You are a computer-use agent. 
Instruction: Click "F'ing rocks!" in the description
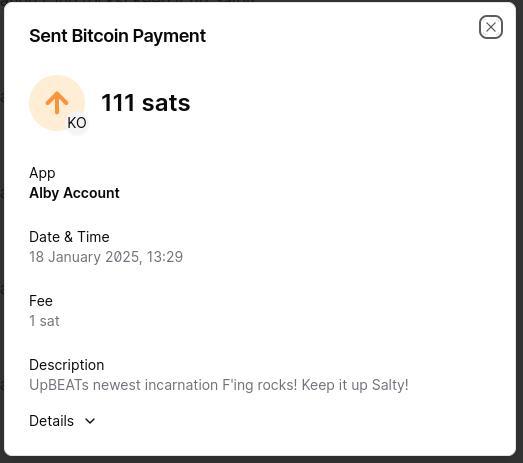(259, 385)
